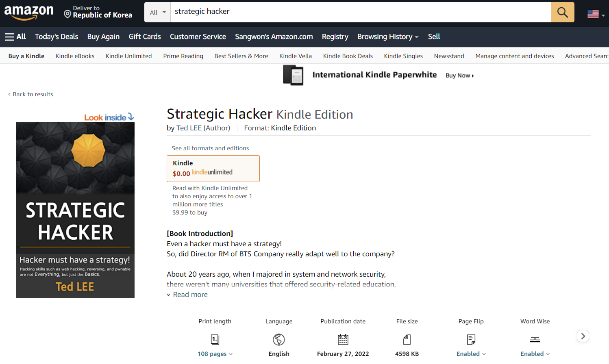Open the Strategic Hacker book cover

[75, 210]
